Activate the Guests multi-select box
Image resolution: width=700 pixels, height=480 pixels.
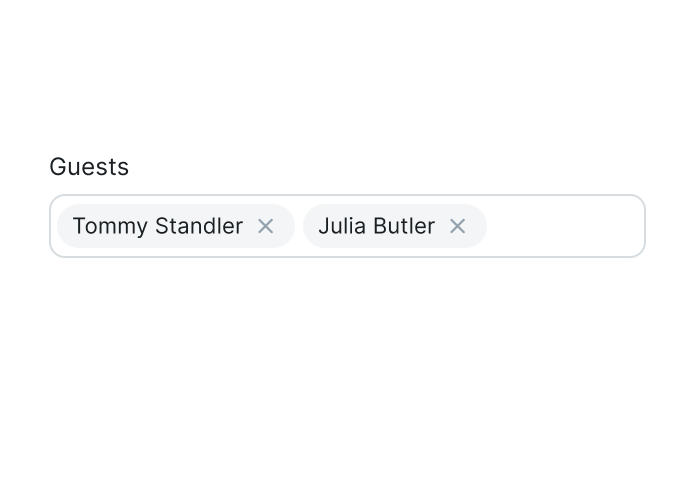click(347, 226)
